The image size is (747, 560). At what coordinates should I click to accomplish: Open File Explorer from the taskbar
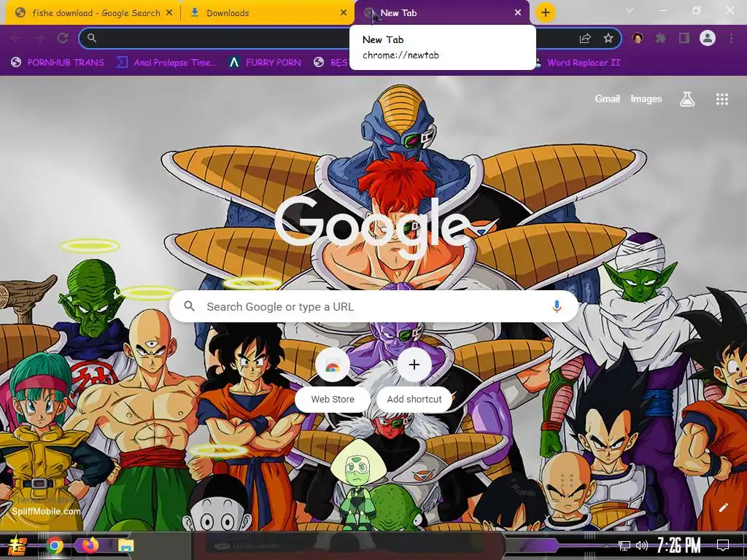coord(125,545)
